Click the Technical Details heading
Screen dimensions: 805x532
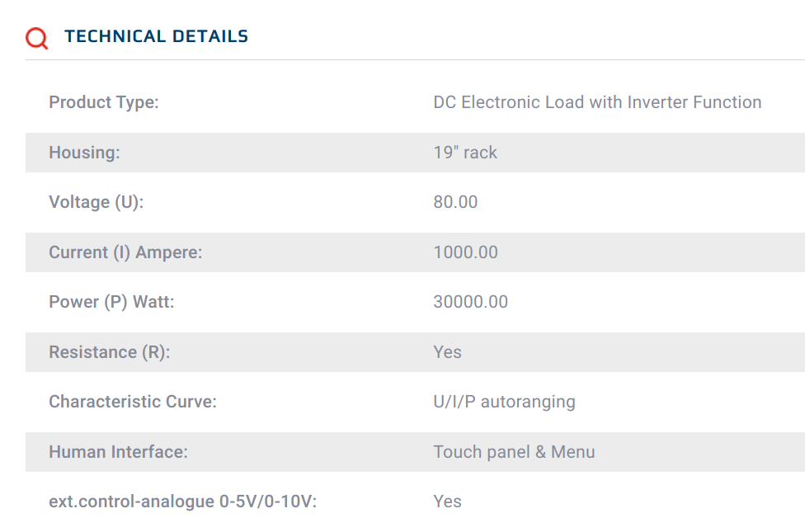[x=156, y=36]
